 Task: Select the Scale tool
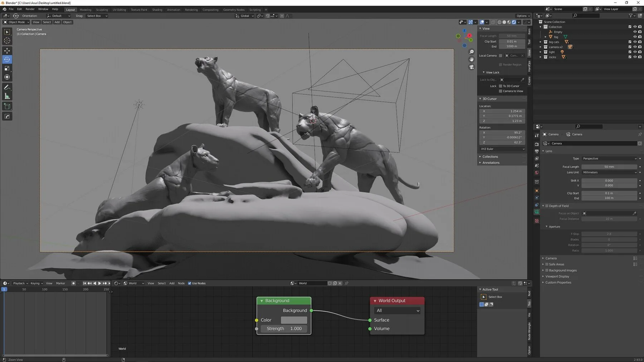click(x=7, y=68)
